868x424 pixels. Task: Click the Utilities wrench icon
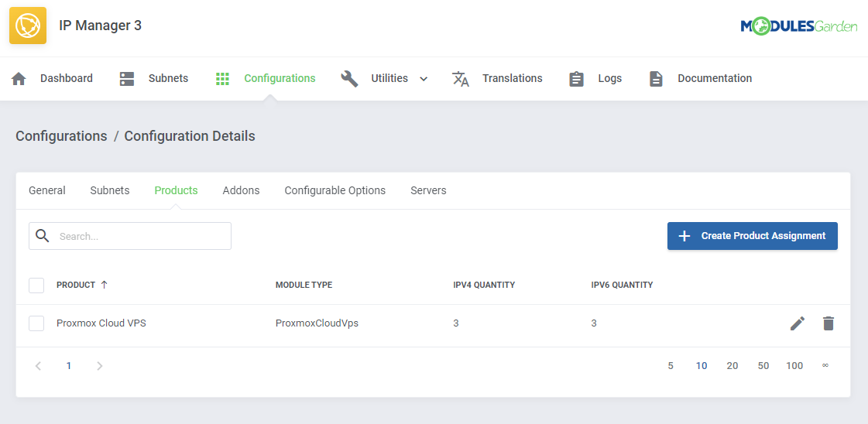tap(349, 78)
